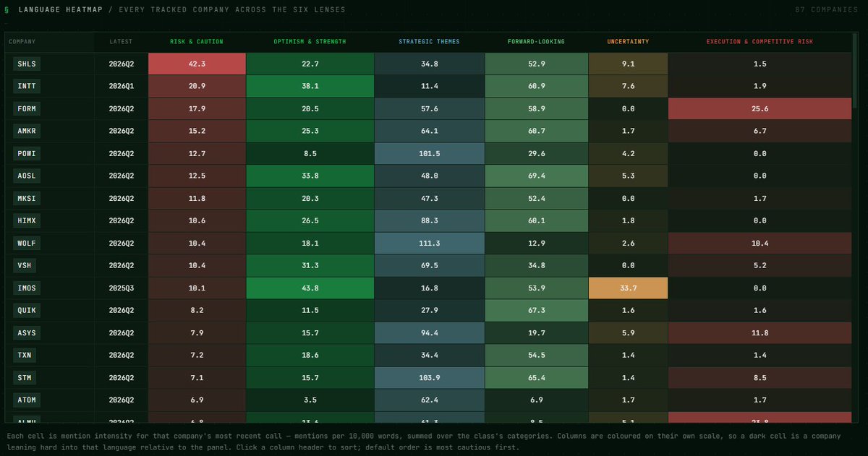Open the SHLS company ticker
The image size is (868, 456).
[27, 64]
